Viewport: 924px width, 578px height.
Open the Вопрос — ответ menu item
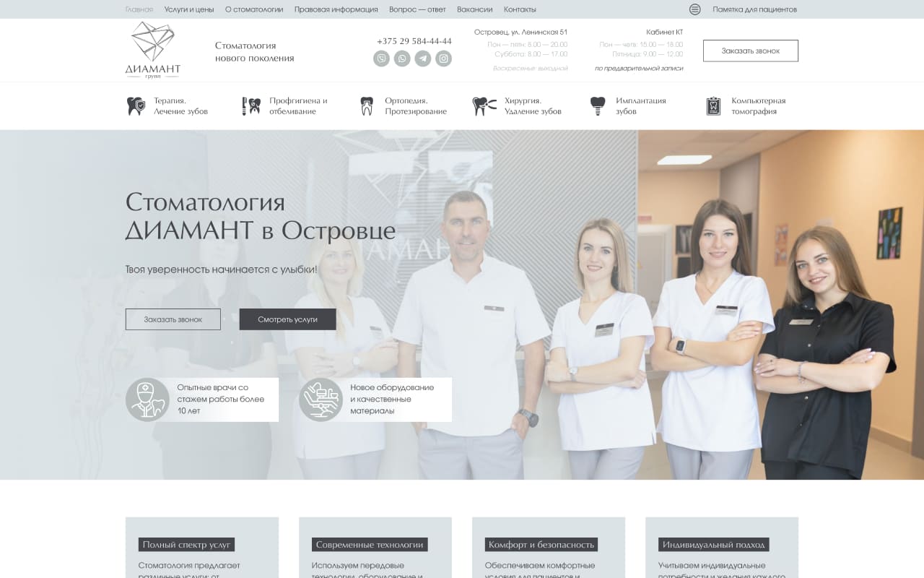pos(417,9)
